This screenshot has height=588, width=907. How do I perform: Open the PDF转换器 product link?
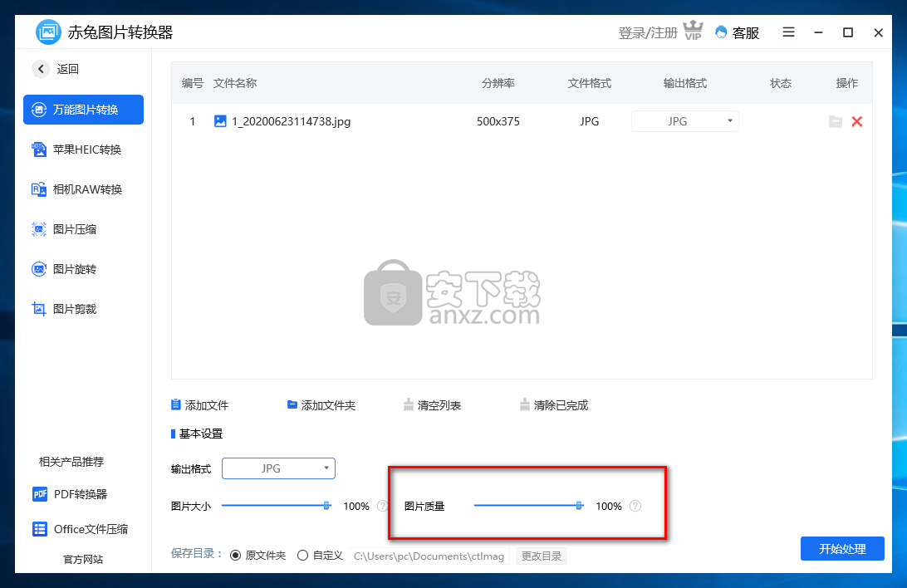70,494
